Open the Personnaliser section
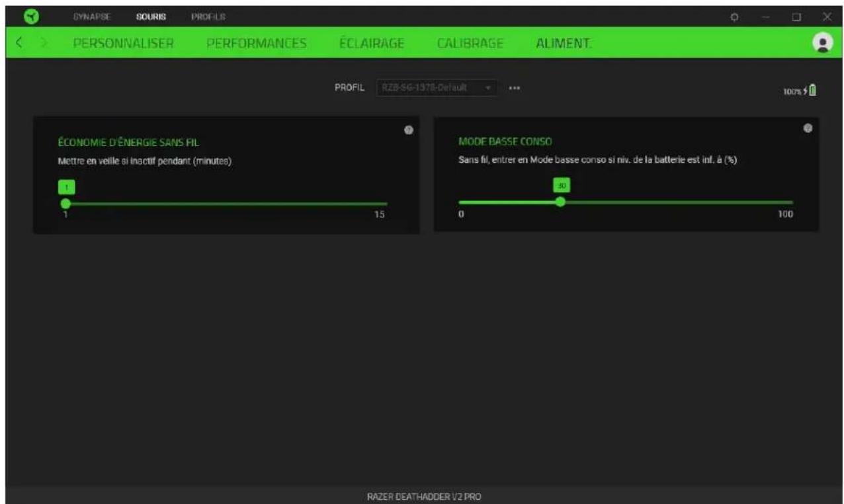This screenshot has width=844, height=504. [122, 44]
